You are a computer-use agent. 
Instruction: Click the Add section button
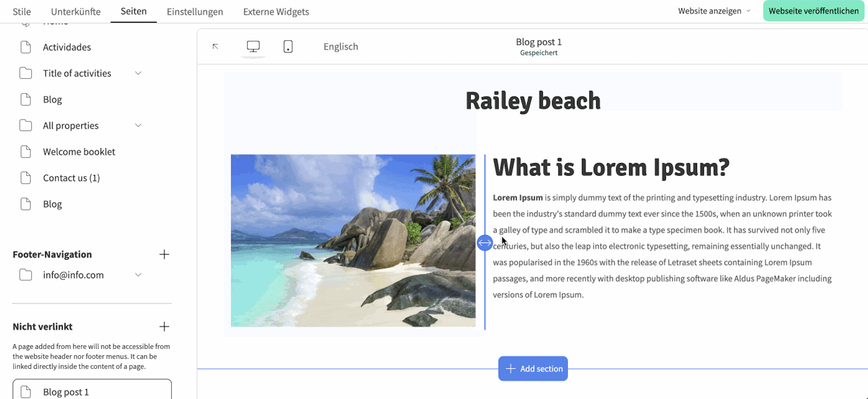coord(533,368)
